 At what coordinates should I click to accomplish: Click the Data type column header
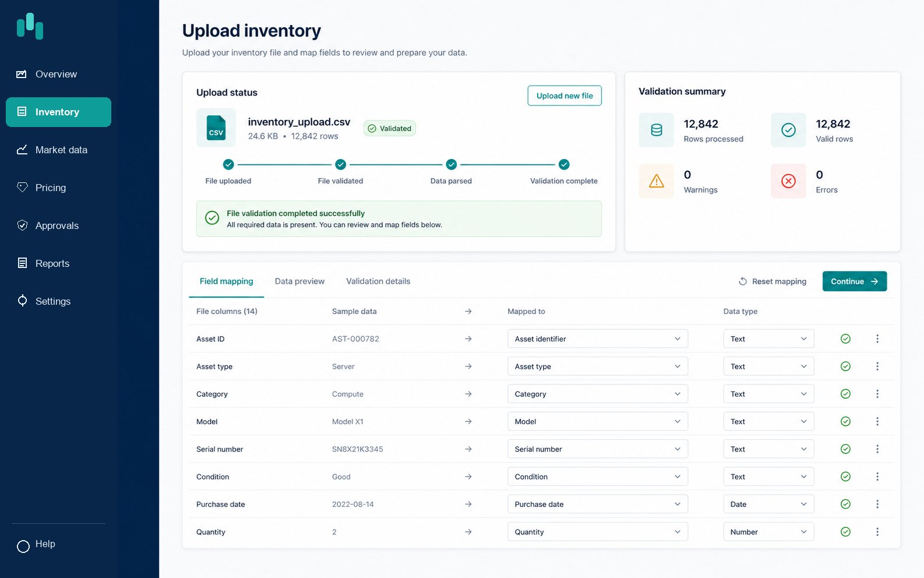click(740, 311)
